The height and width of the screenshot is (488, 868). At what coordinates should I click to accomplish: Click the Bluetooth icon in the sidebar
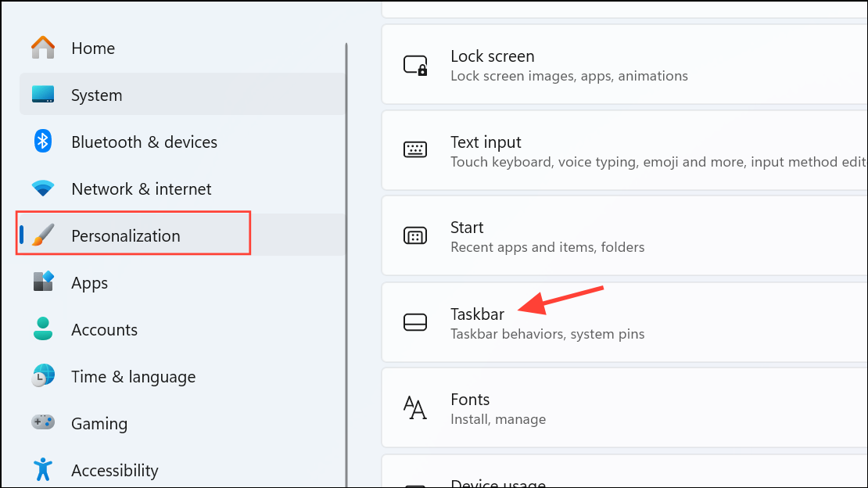coord(42,142)
